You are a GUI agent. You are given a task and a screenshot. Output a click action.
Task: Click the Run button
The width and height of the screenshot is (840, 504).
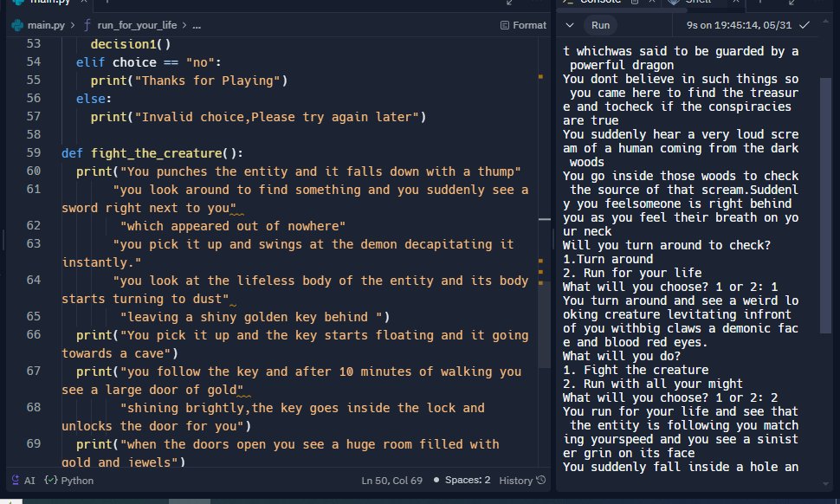click(x=599, y=25)
